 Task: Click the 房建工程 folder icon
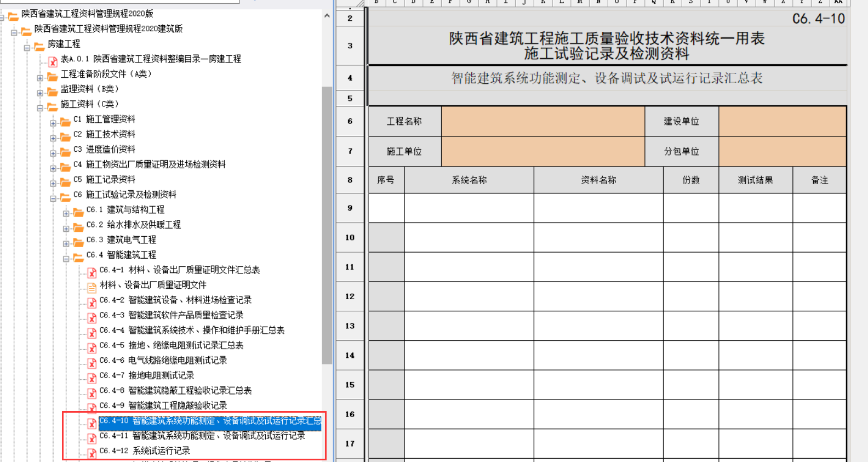click(x=39, y=46)
